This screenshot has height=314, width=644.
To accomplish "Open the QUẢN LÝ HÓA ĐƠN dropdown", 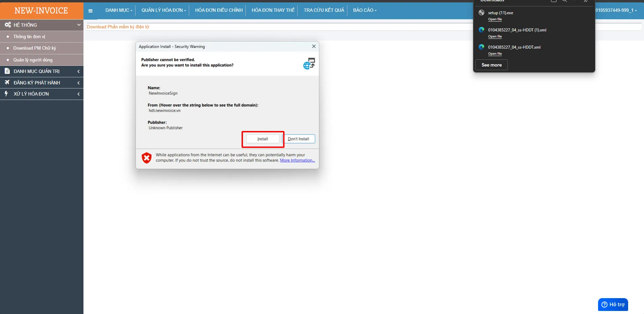I will [164, 10].
